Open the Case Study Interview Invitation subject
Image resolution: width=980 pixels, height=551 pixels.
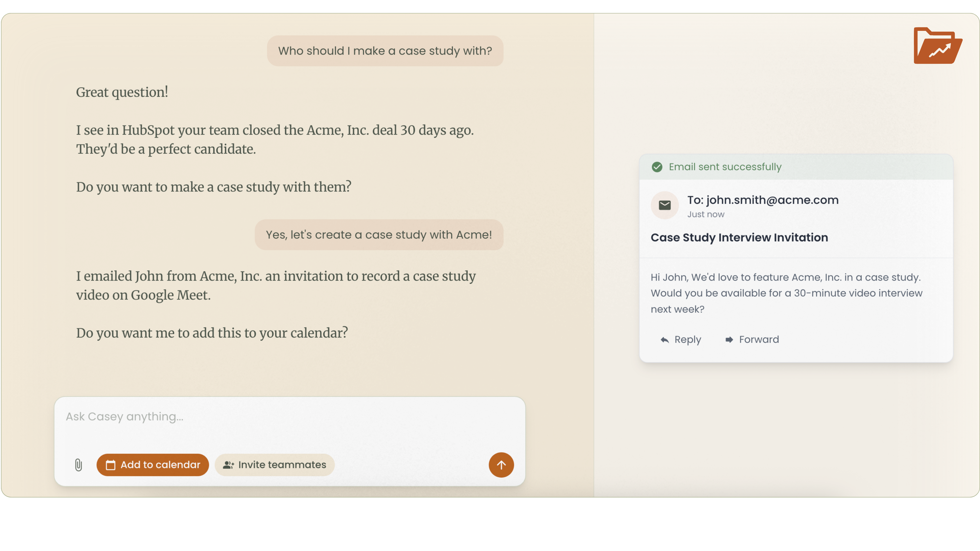(x=739, y=238)
